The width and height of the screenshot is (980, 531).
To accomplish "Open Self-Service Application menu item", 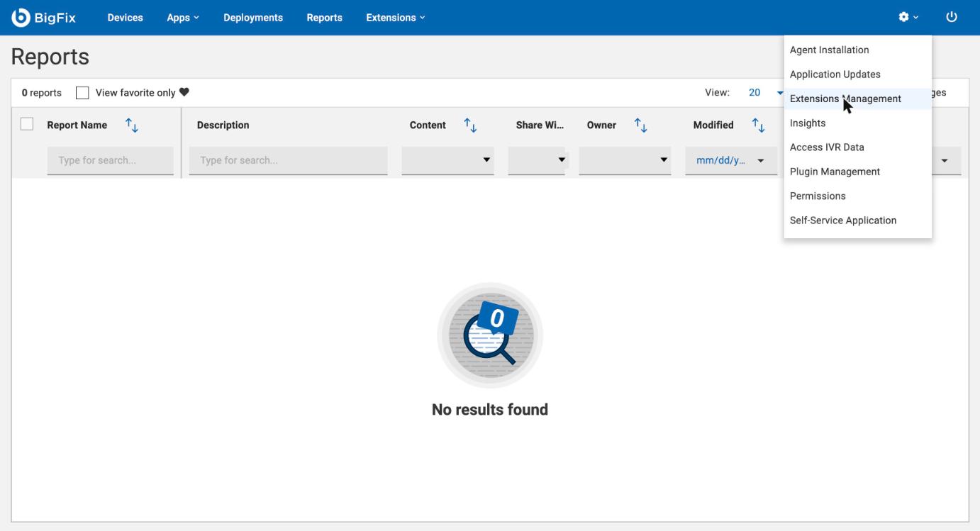I will tap(857, 220).
